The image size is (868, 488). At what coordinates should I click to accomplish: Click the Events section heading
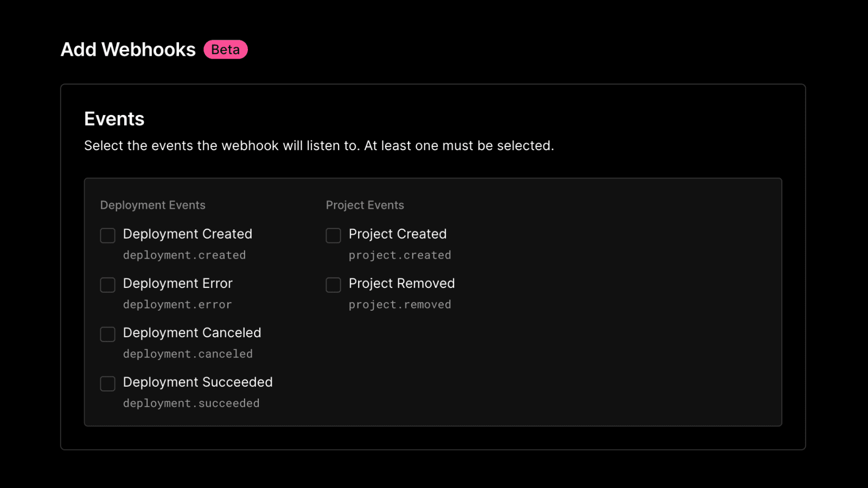[x=114, y=119]
